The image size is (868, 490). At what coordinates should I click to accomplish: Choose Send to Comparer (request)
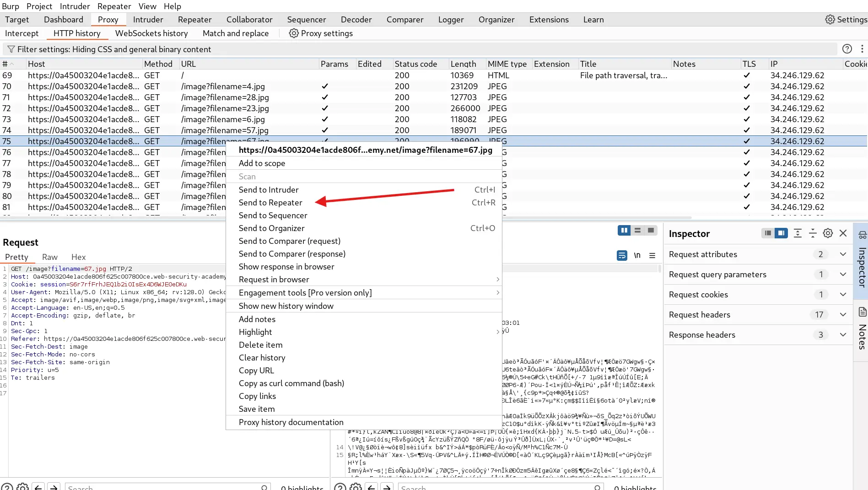point(364,241)
